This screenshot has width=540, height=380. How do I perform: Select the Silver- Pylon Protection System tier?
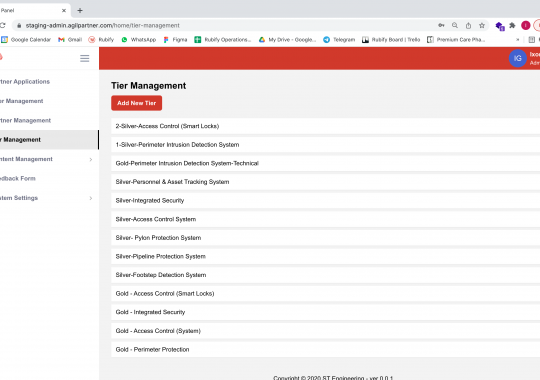point(325,238)
